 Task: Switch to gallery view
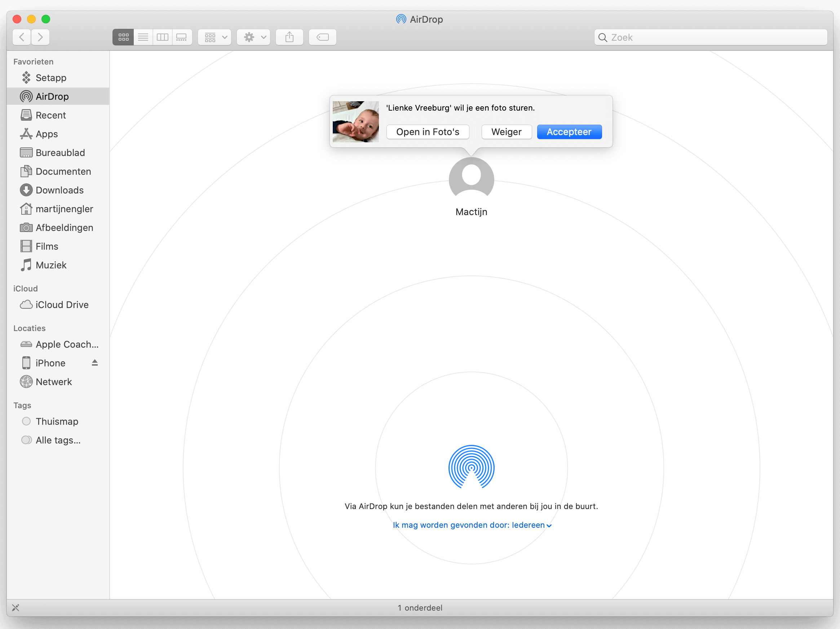182,37
